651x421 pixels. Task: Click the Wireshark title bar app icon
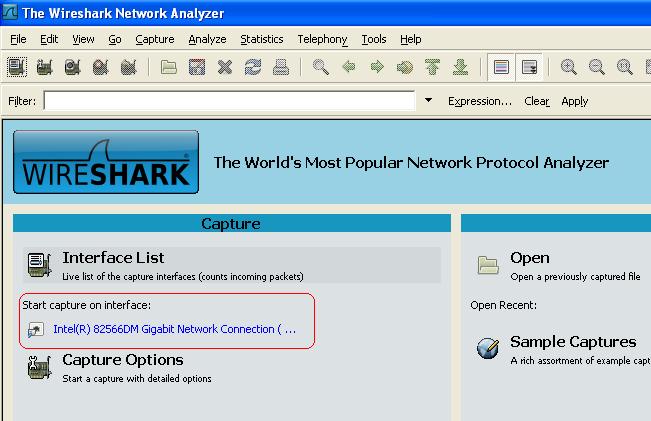(x=9, y=12)
